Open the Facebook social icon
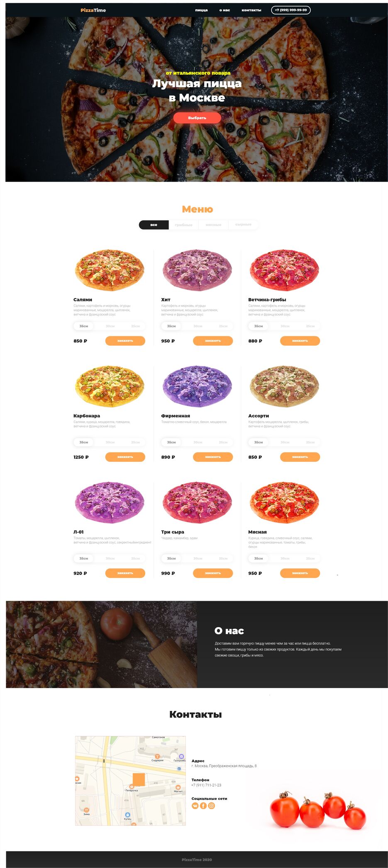Screen dimensions: 388x868 [x=203, y=806]
